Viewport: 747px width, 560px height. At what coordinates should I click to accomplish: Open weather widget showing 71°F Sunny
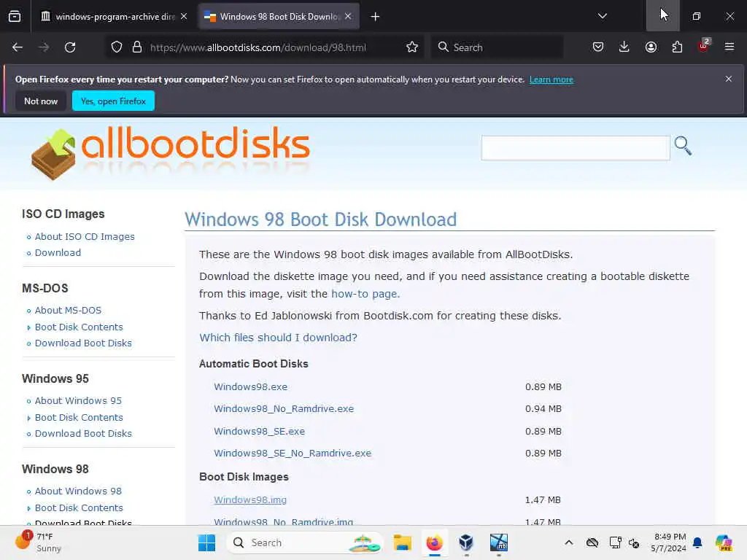(39, 542)
